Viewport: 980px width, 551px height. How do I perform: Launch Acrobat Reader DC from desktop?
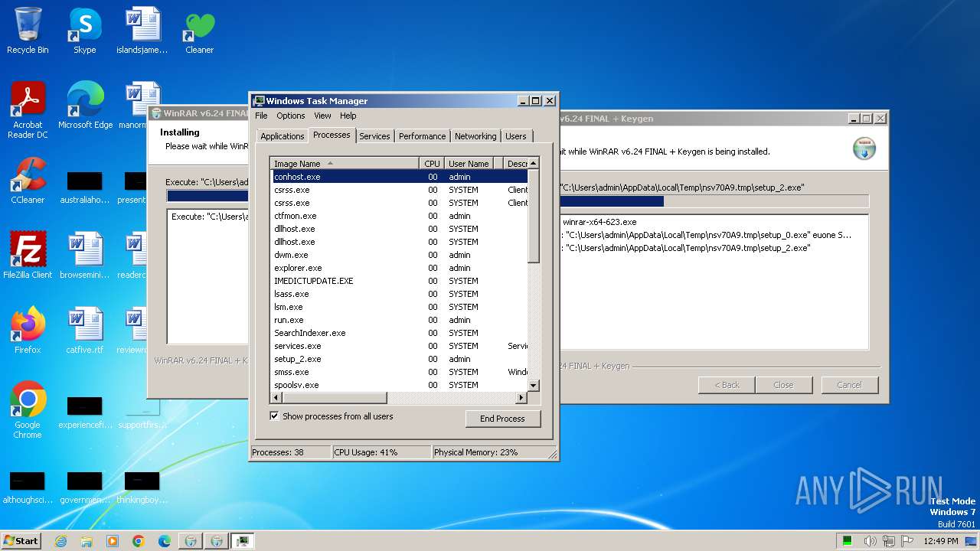tap(28, 110)
